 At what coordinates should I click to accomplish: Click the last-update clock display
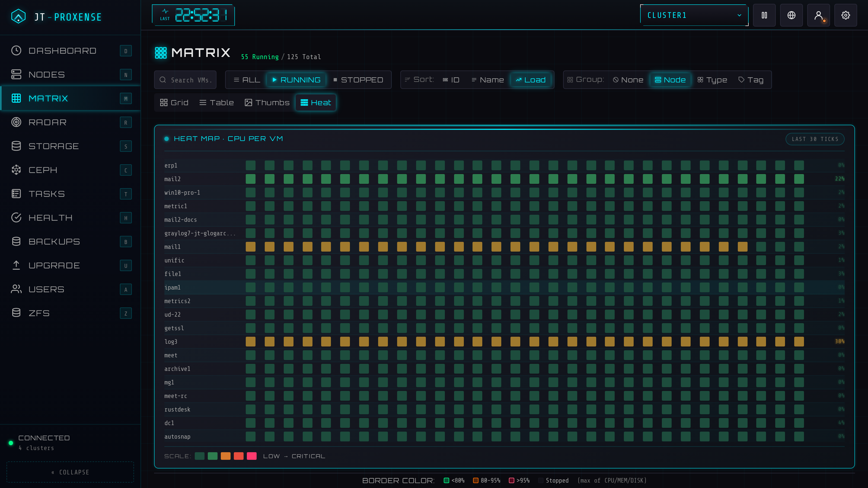tap(193, 15)
